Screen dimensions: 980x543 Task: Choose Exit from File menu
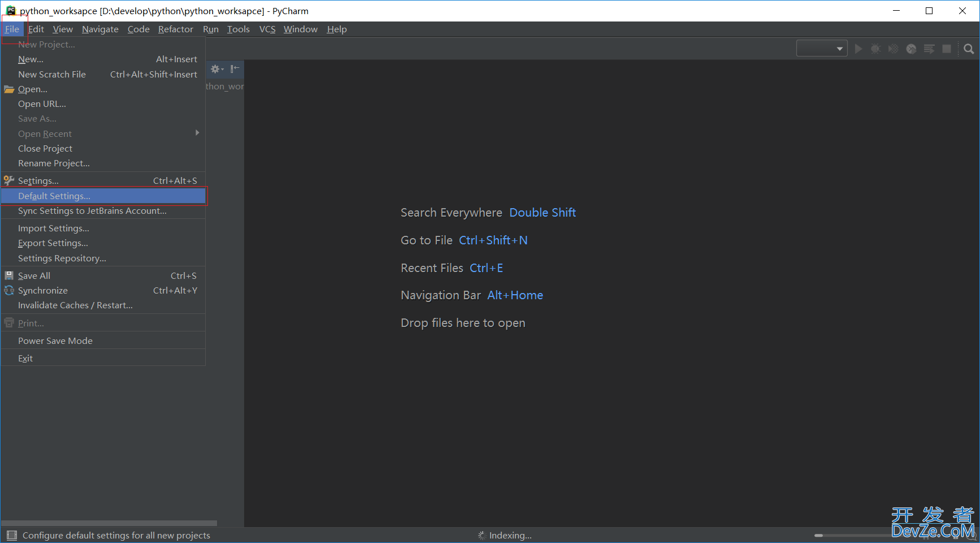pos(103,358)
